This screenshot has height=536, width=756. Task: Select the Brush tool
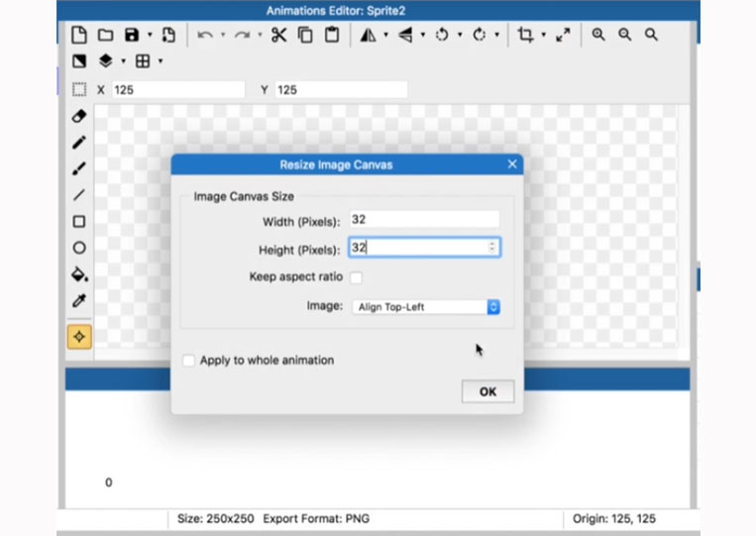(79, 168)
